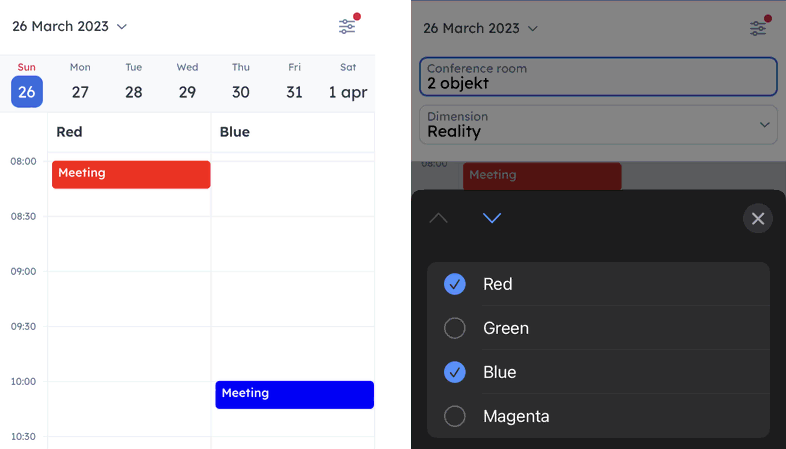The height and width of the screenshot is (449, 786).
Task: Select Saturday 1 apr in the week strip
Action: pyautogui.click(x=348, y=83)
